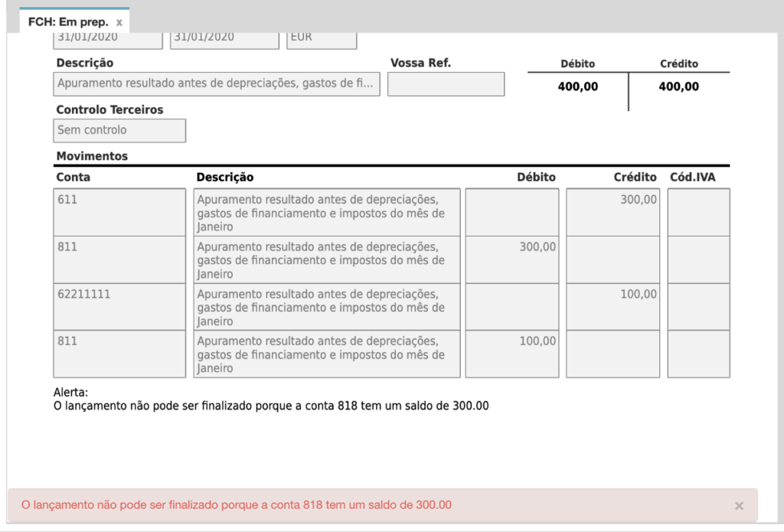Select the FCH: Em prep. tab
Image resolution: width=784 pixels, height=532 pixels.
(67, 21)
